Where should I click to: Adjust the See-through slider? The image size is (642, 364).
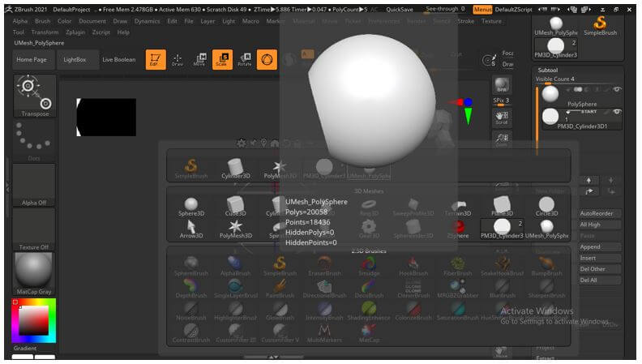[x=446, y=9]
